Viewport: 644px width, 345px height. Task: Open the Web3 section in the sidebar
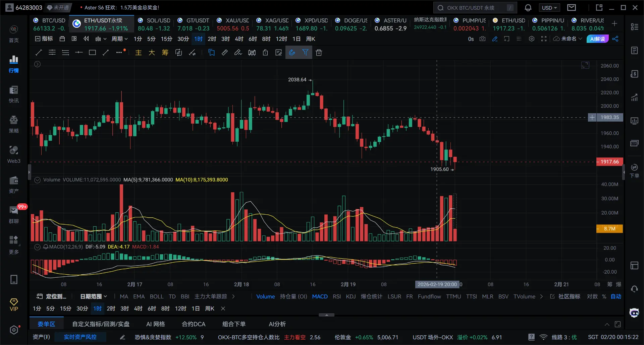pyautogui.click(x=14, y=154)
